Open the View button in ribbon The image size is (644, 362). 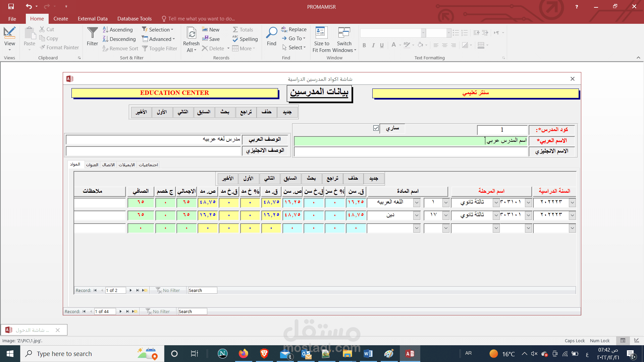(x=10, y=39)
